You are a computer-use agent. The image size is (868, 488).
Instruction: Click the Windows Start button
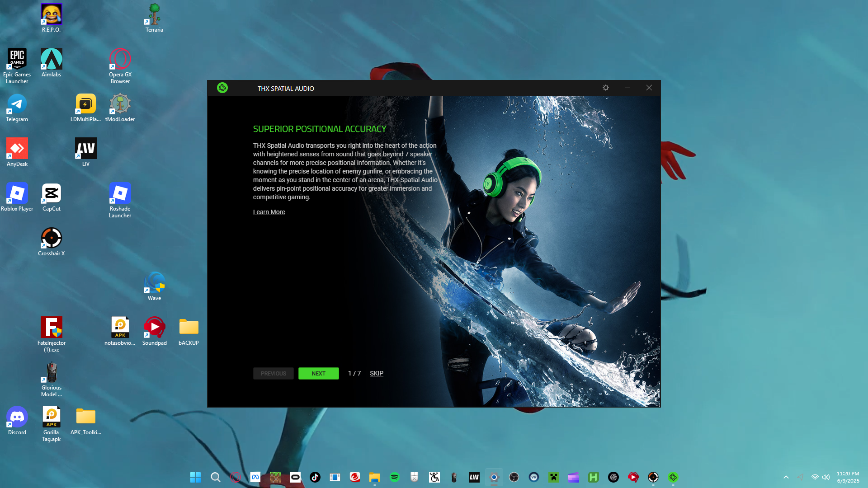tap(195, 477)
